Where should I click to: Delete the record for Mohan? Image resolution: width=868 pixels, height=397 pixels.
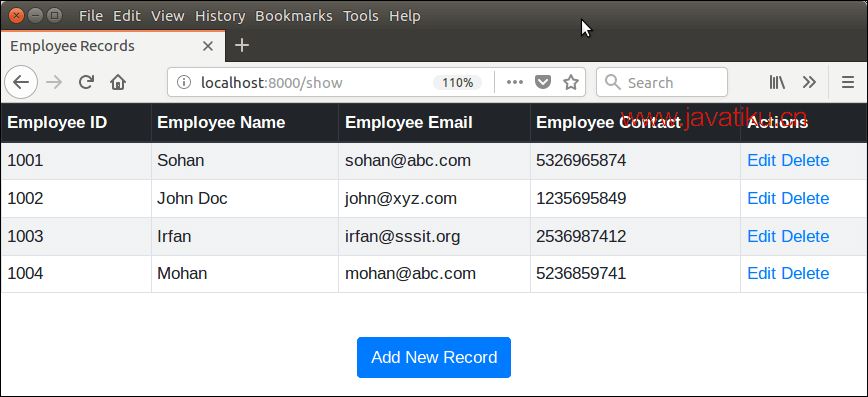tap(805, 274)
